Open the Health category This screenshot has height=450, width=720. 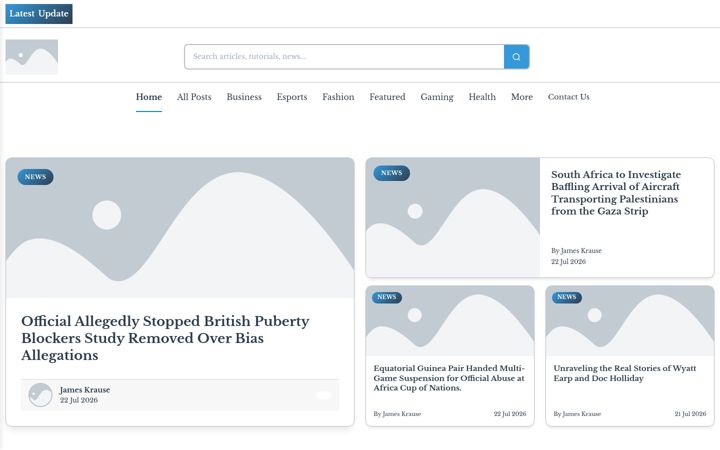click(482, 97)
